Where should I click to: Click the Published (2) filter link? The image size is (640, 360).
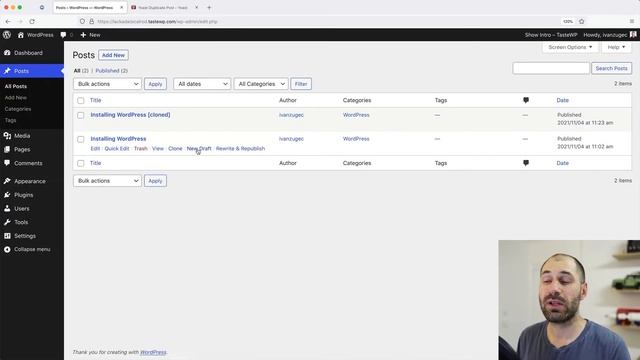tap(111, 71)
